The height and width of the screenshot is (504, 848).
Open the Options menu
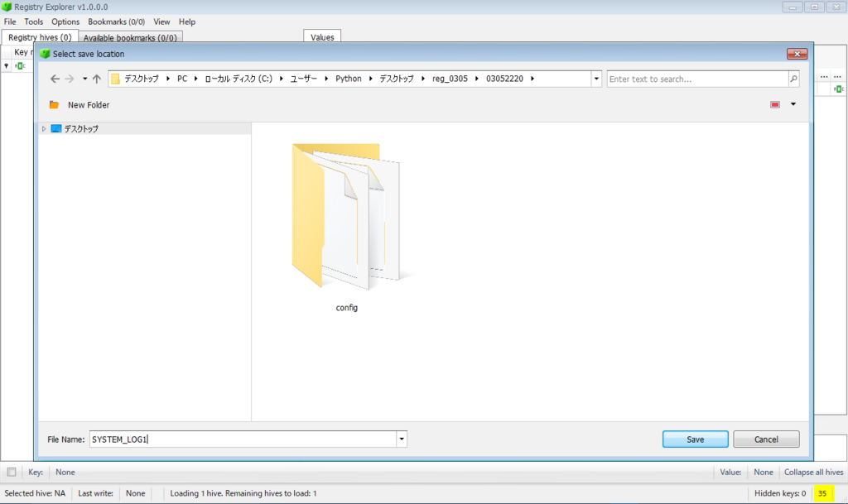65,22
